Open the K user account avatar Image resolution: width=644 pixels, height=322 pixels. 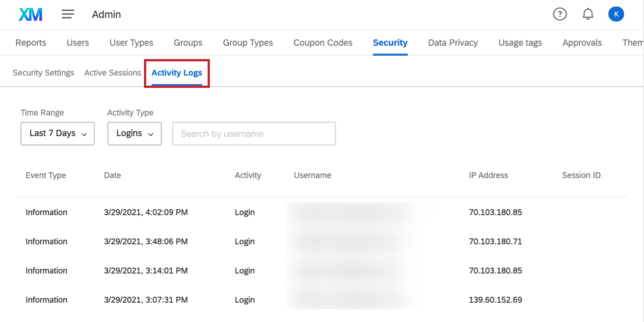(616, 14)
